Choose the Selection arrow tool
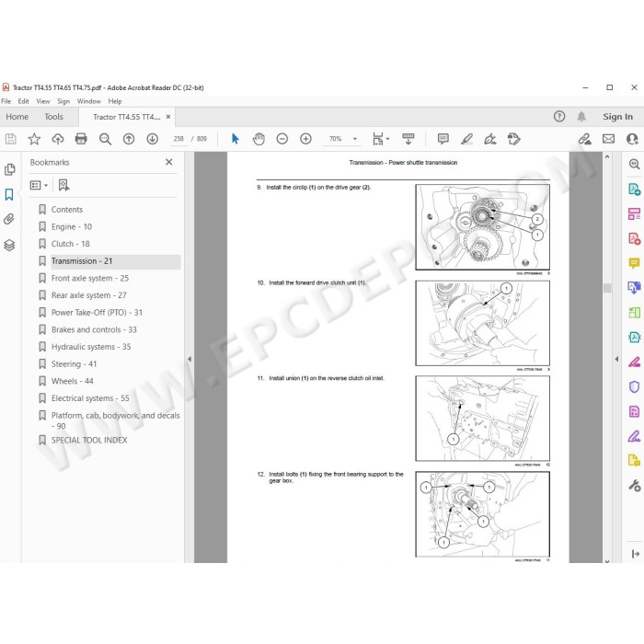This screenshot has height=644, width=644. (x=236, y=139)
